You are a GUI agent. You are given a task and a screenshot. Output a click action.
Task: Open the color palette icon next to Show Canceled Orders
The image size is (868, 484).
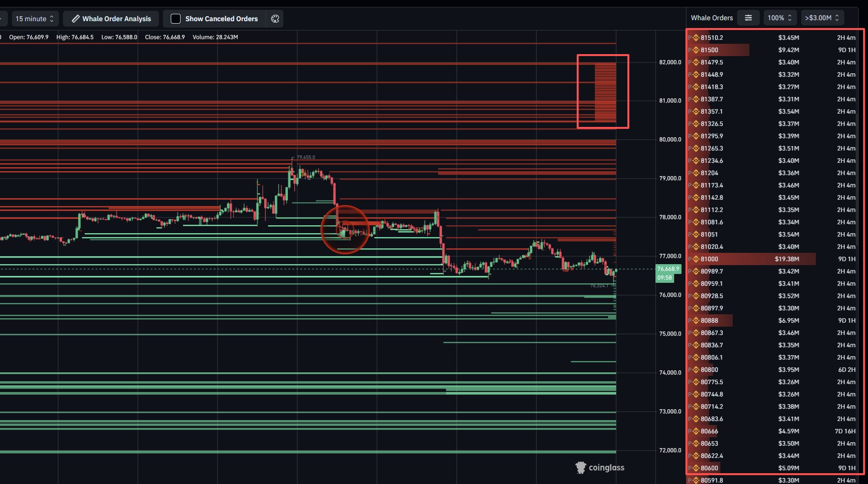click(x=275, y=19)
